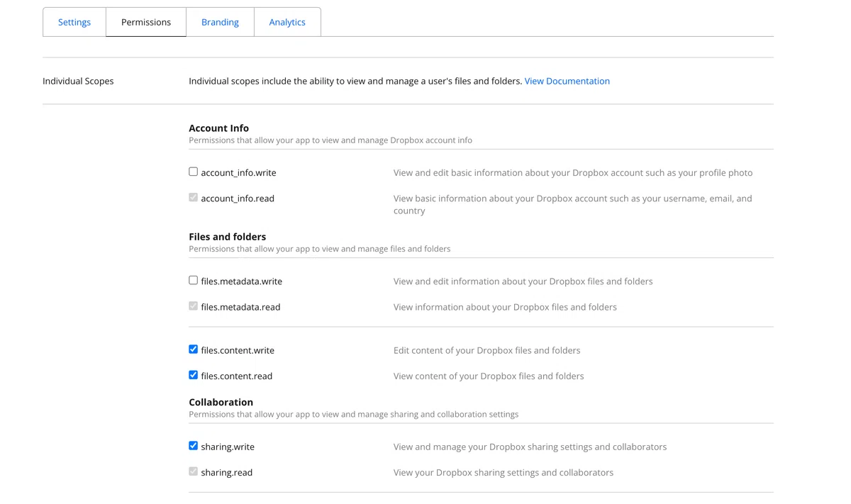The width and height of the screenshot is (851, 504).
Task: Click the sentence "Individual scopes include the ability…"
Action: click(x=355, y=81)
